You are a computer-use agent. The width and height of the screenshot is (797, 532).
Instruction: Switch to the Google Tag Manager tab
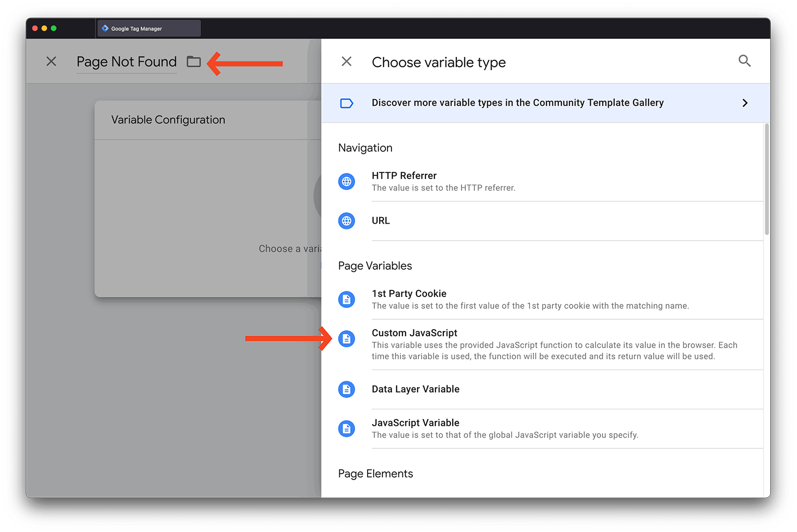click(149, 28)
